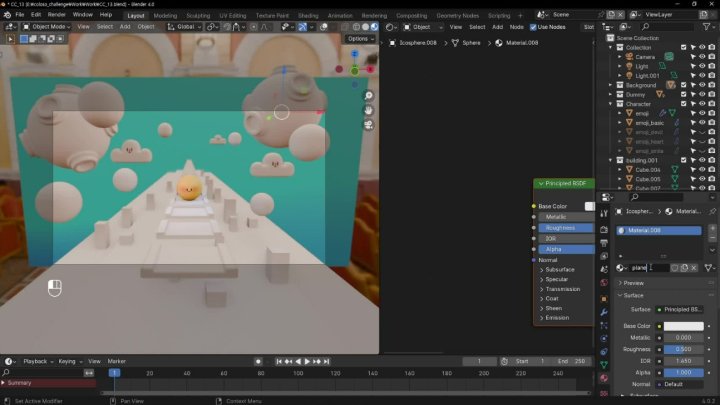Click the Blender logo menu icon
Screen dimensions: 720x405
coord(6,15)
